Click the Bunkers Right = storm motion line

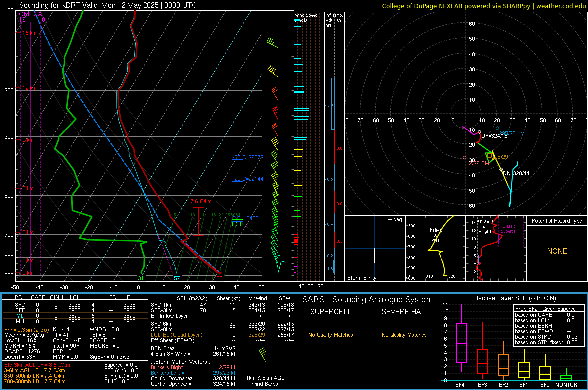pyautogui.click(x=193, y=367)
